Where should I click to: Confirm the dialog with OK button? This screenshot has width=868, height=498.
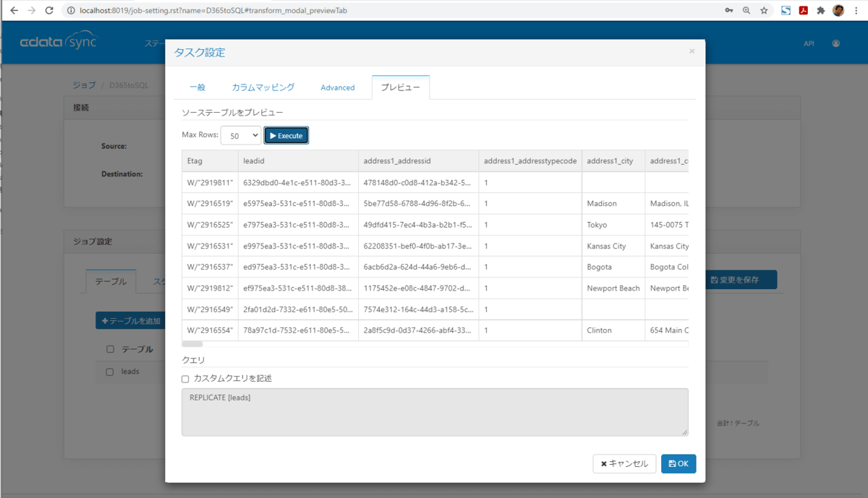(678, 463)
